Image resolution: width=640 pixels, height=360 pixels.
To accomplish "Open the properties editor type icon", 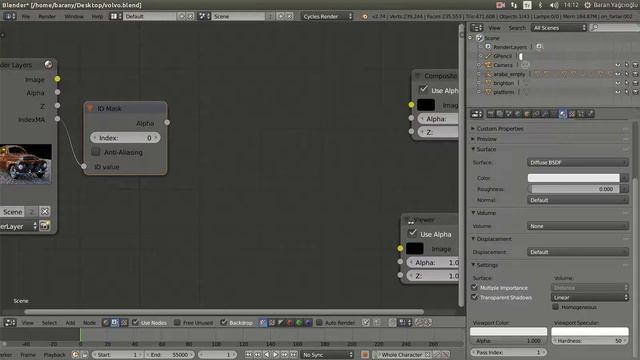I will 476,114.
